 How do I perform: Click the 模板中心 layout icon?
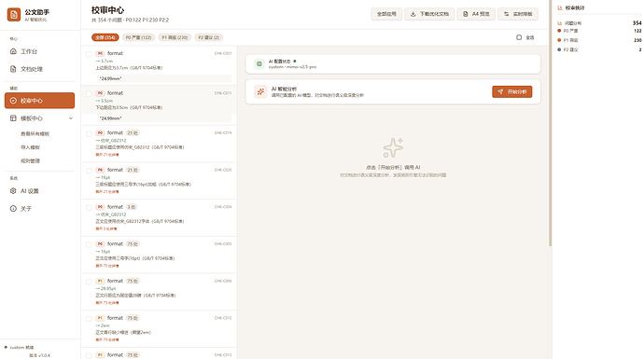[x=13, y=118]
